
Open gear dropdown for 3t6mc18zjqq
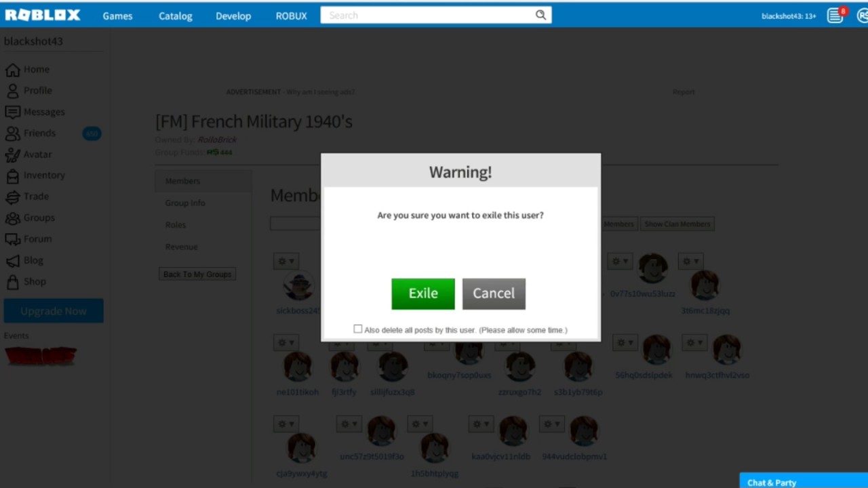pyautogui.click(x=690, y=261)
